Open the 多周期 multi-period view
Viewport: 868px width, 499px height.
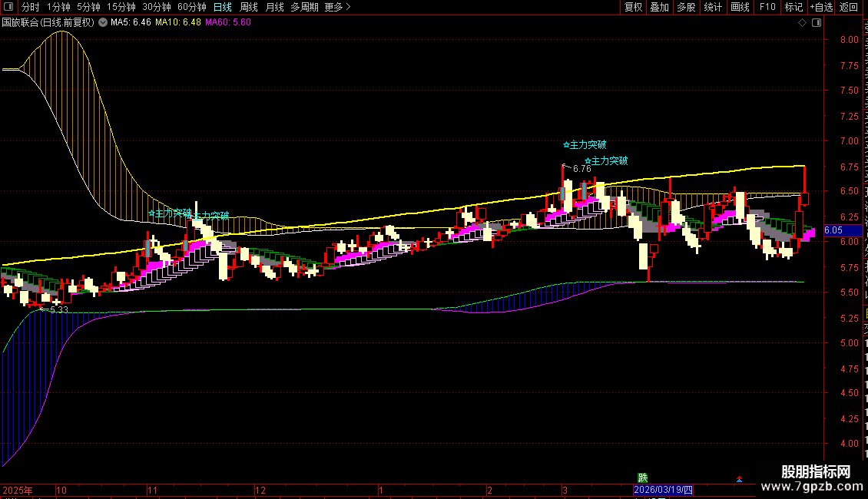point(304,7)
